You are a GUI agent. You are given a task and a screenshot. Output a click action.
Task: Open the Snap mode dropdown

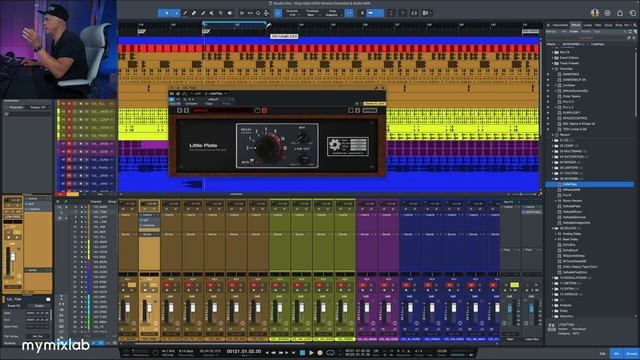point(332,13)
